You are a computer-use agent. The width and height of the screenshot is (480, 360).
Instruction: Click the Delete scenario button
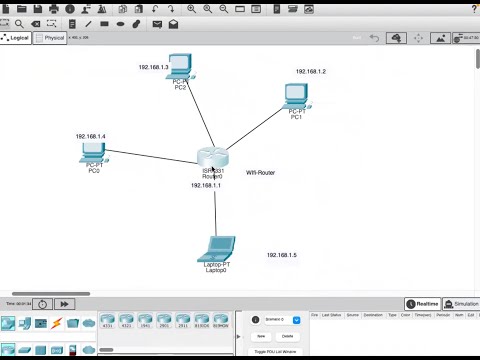[287, 336]
